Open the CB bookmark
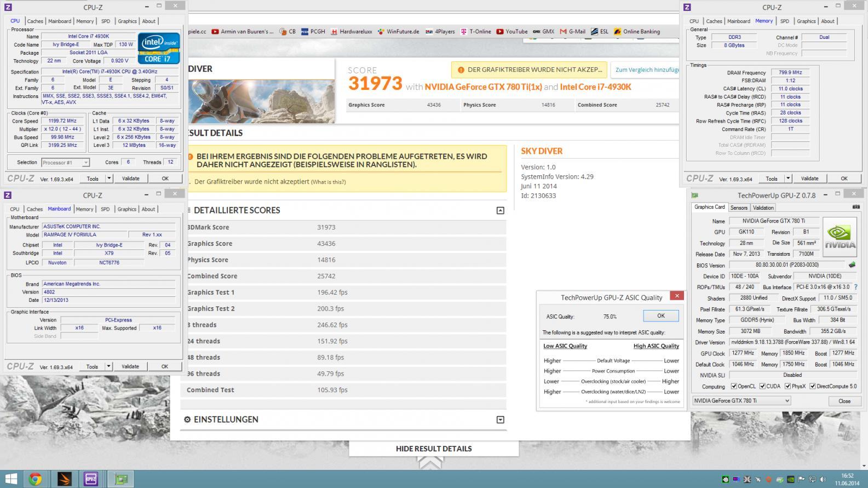The image size is (868, 488). [288, 32]
